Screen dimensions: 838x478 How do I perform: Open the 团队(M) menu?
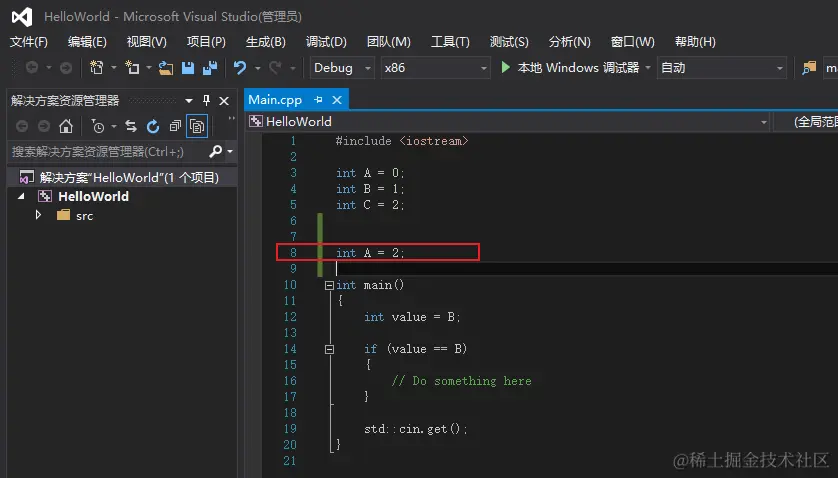pyautogui.click(x=389, y=42)
